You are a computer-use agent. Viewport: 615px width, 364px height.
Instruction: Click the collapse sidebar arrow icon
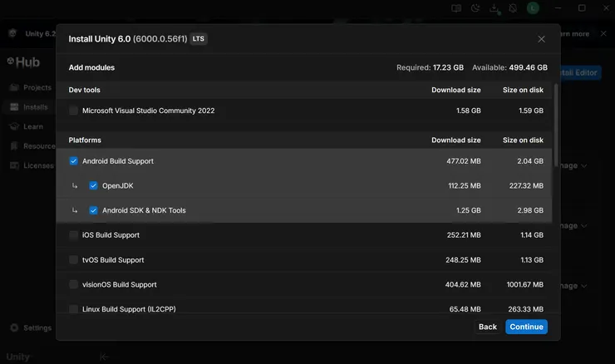coord(104,357)
